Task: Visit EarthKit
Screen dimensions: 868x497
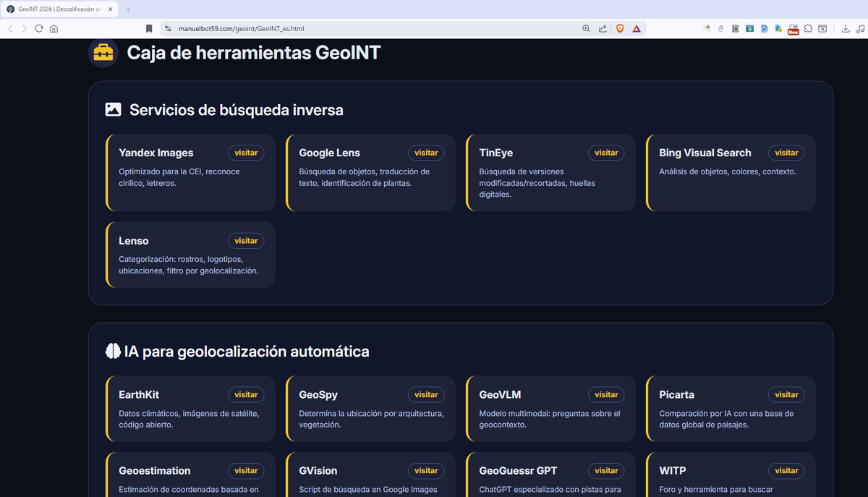Action: click(246, 395)
